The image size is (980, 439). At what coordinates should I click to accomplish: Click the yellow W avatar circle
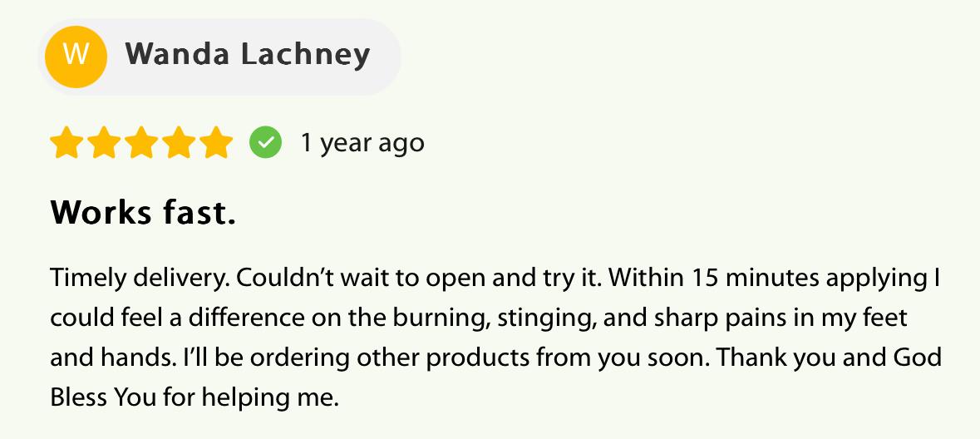click(x=76, y=57)
